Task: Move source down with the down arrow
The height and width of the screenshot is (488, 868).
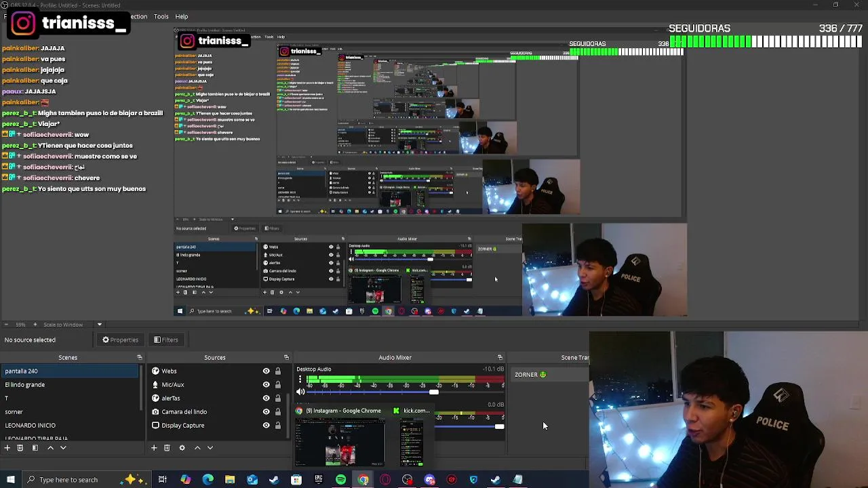Action: click(210, 447)
